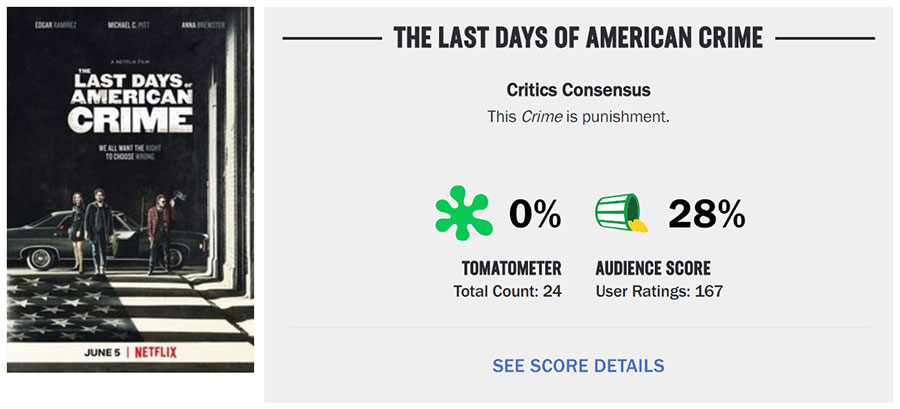Click the spilled popcorn bucket audience icon
The width and height of the screenshot is (900, 409).
622,213
